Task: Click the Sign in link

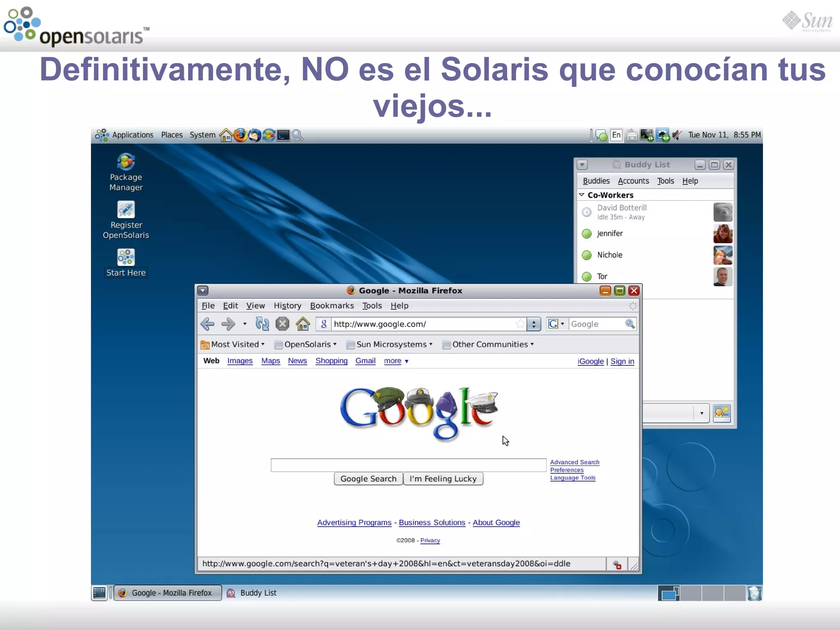Action: 622,361
